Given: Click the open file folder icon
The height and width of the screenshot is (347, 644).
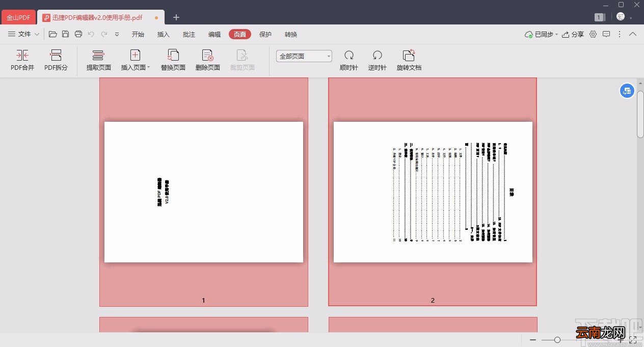Looking at the screenshot, I should (x=53, y=34).
